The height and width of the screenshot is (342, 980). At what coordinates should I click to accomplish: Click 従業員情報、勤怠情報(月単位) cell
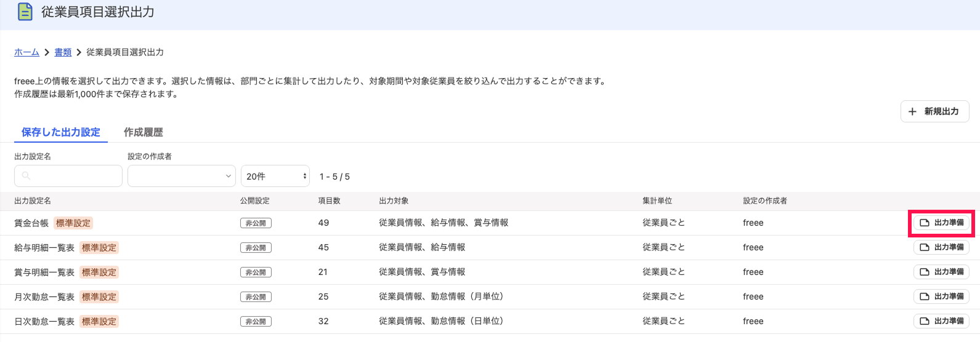pyautogui.click(x=442, y=296)
